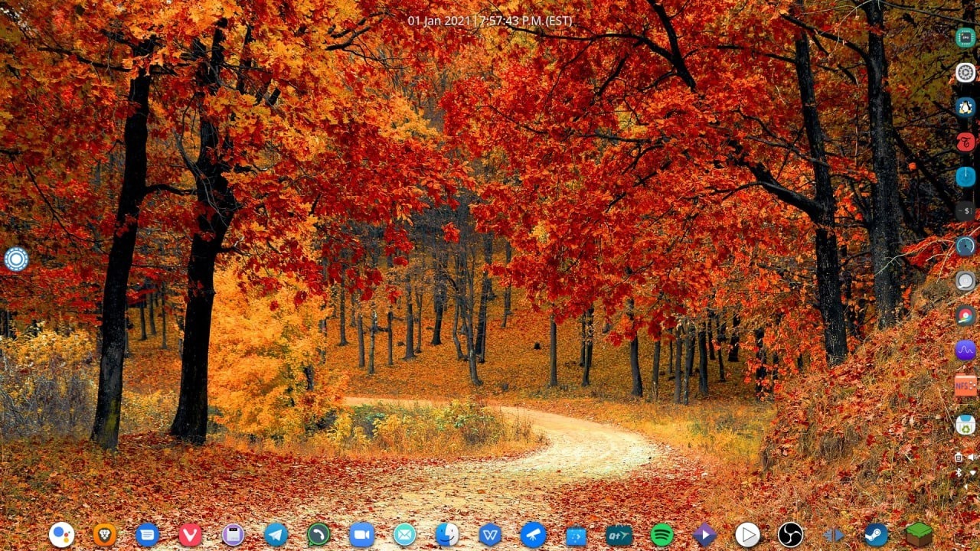Click the circular launcher on left edge

[16, 259]
